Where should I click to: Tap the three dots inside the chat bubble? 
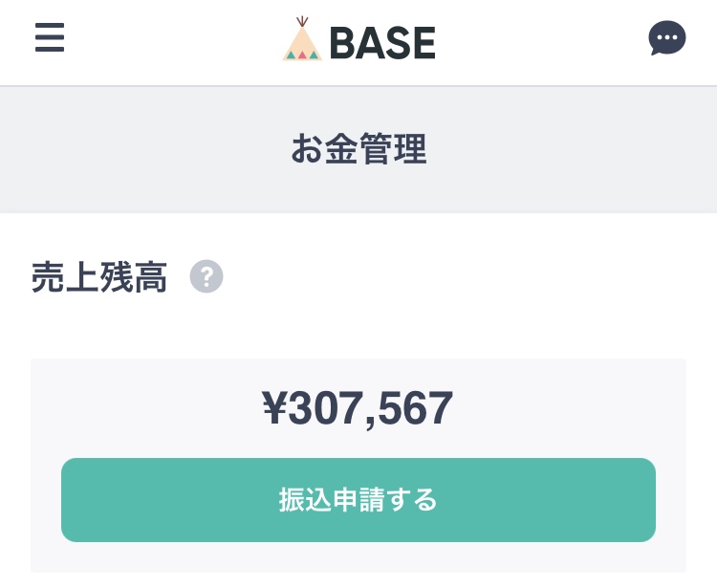coord(666,37)
